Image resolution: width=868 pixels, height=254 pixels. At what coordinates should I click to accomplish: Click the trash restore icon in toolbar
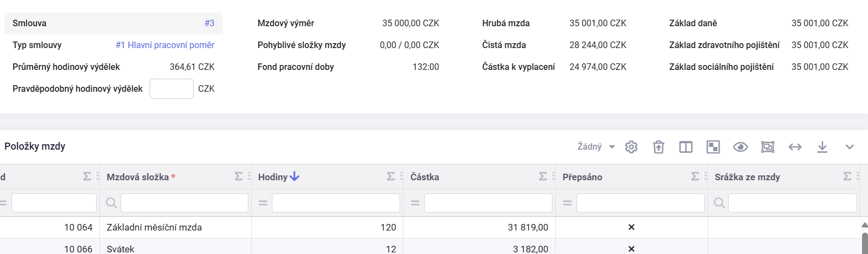coord(659,147)
